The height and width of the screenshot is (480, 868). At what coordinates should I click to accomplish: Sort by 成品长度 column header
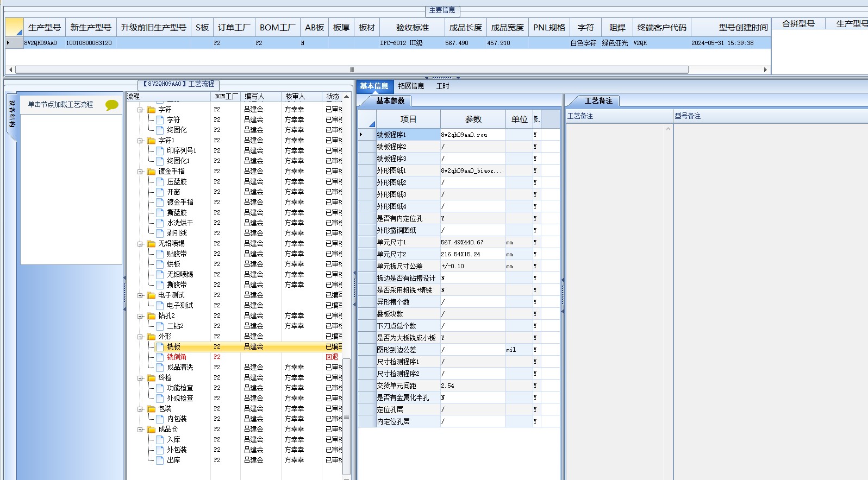pos(465,27)
